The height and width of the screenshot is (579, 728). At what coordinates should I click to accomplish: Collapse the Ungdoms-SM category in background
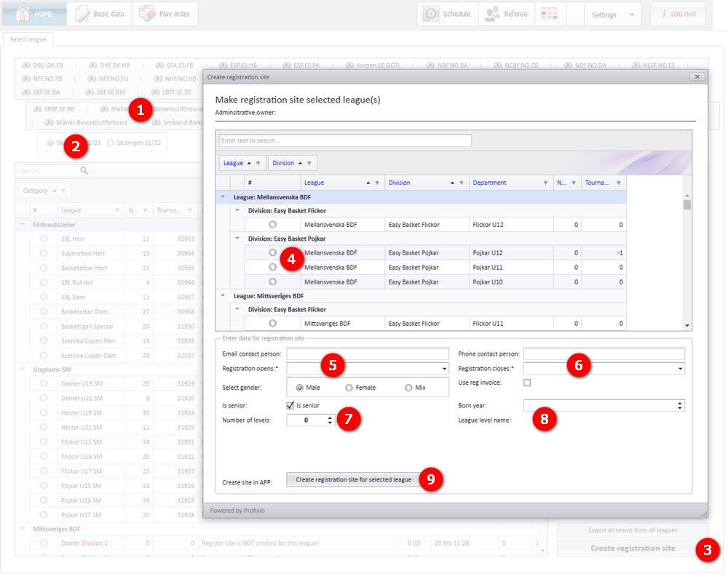click(23, 370)
